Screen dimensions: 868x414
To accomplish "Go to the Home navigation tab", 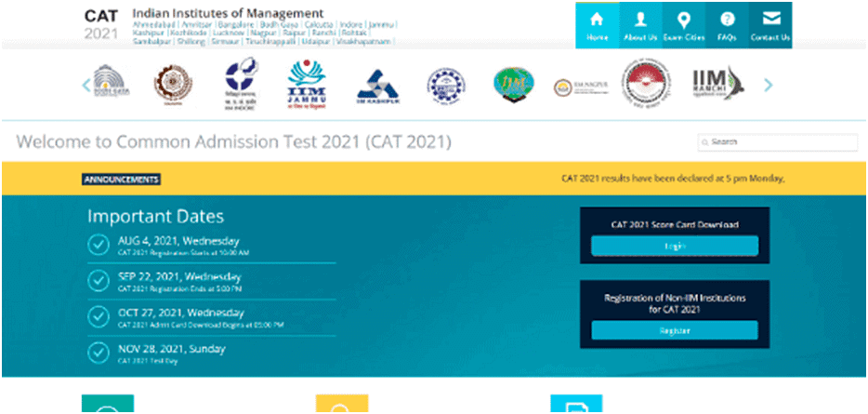I will [x=597, y=25].
